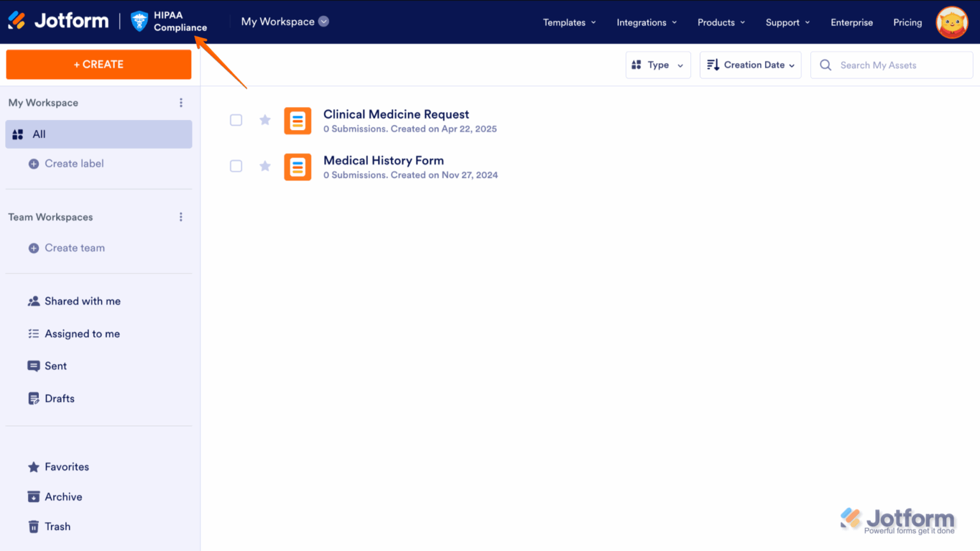Open the Drafts section
This screenshot has height=551, width=980.
click(x=59, y=398)
